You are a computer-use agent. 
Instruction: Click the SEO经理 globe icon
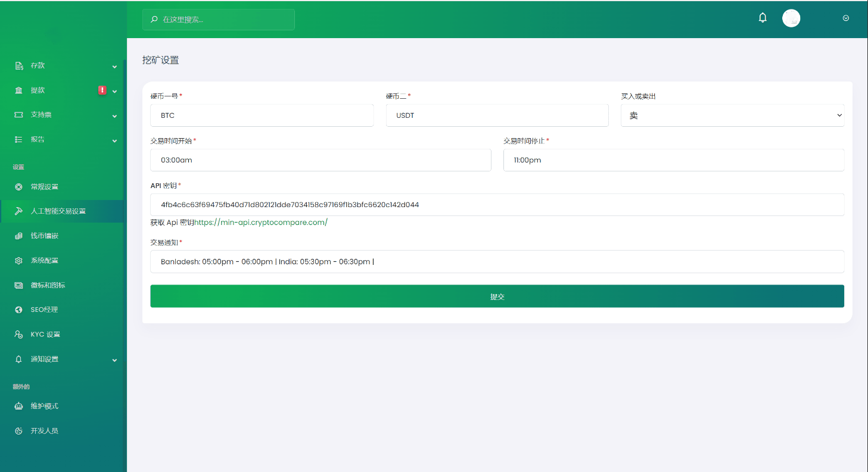pyautogui.click(x=18, y=310)
